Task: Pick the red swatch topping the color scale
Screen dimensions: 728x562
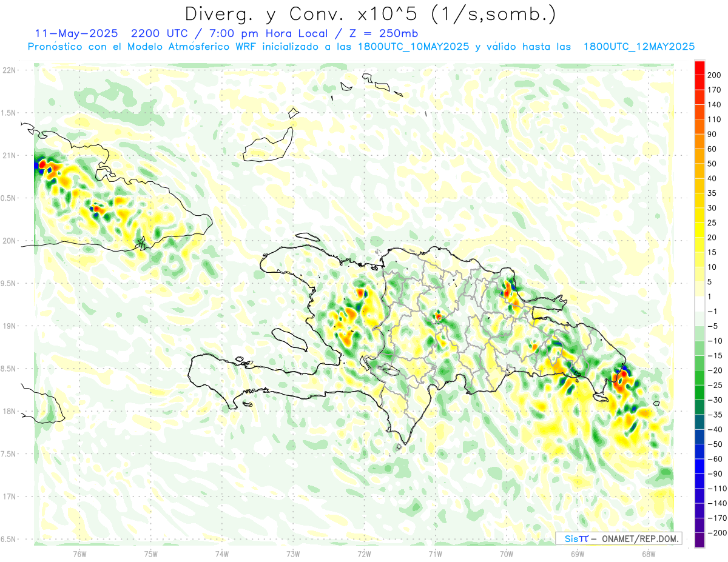Action: click(x=699, y=67)
